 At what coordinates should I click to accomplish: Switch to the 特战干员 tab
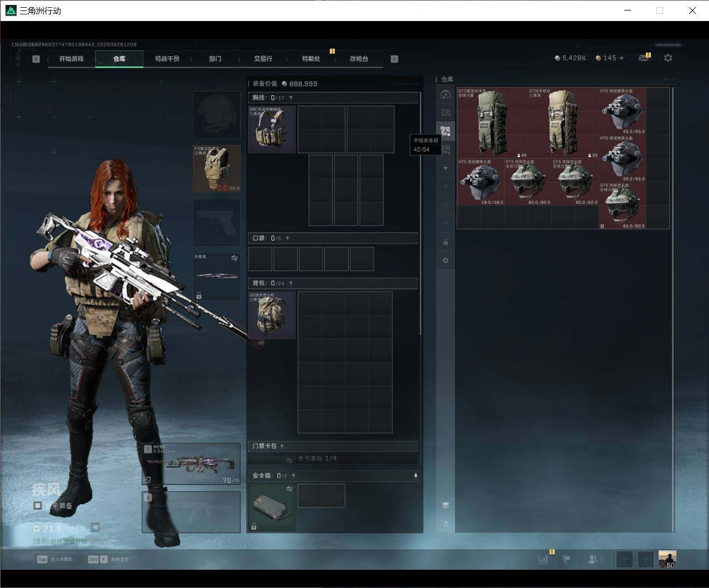pos(167,59)
